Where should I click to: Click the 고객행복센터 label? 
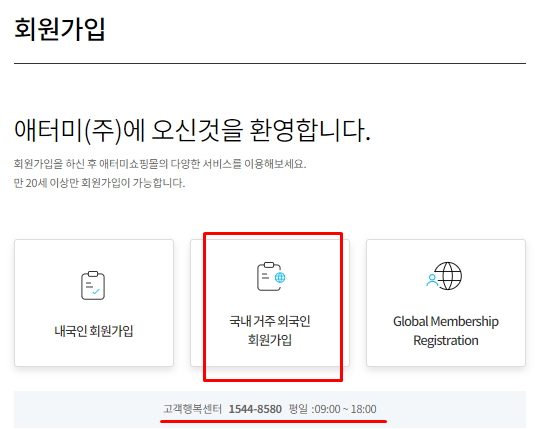point(192,409)
